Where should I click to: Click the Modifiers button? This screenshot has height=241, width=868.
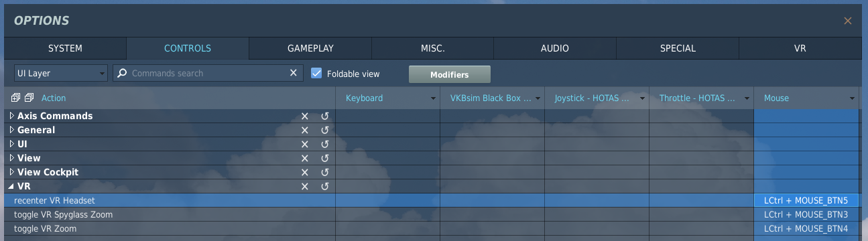pos(450,74)
